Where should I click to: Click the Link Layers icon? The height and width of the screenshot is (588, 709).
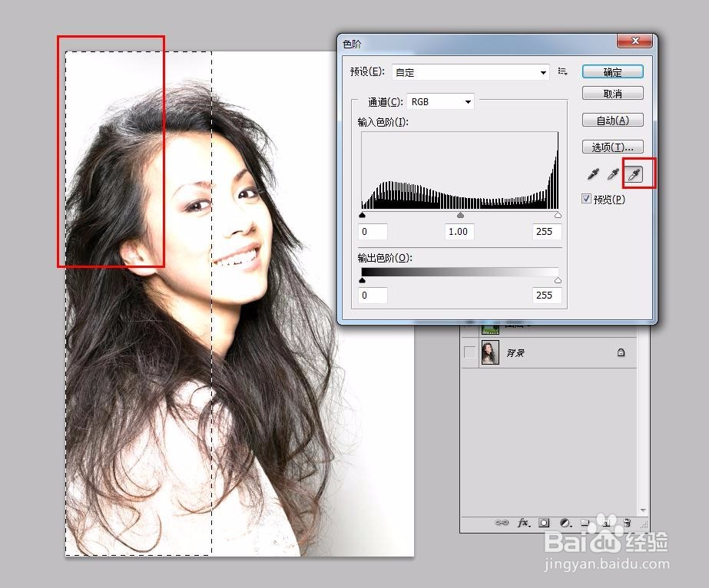tap(502, 523)
